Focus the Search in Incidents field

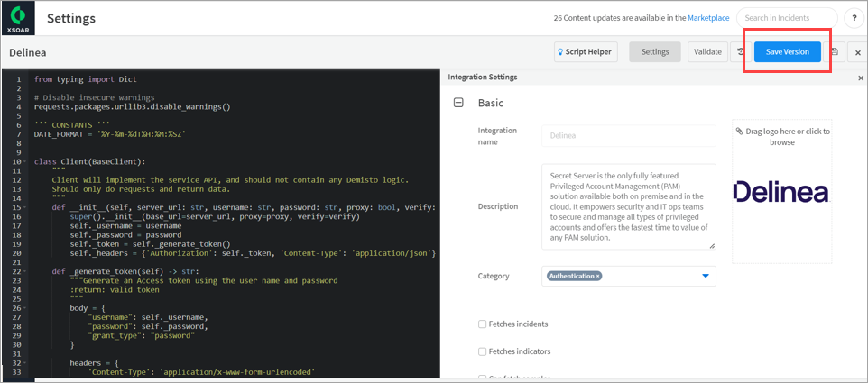[787, 18]
